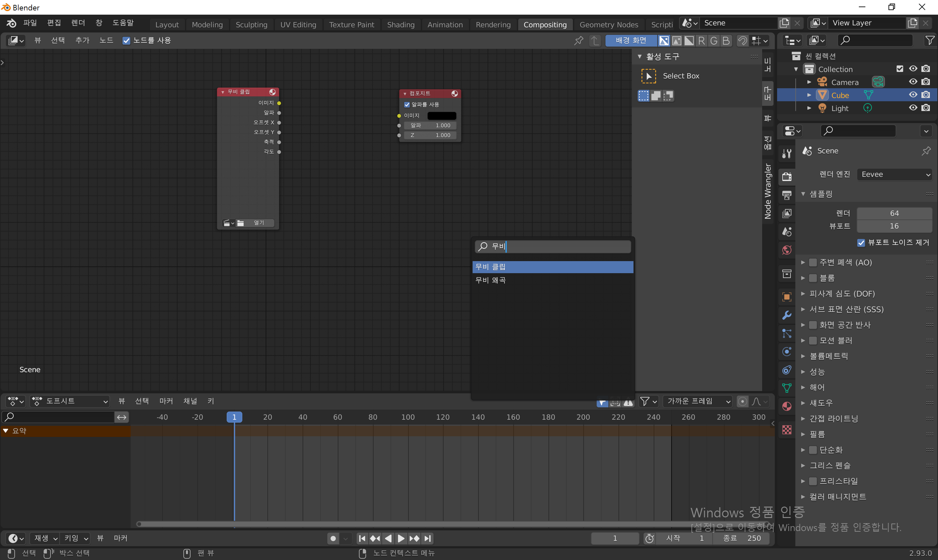938x560 pixels.
Task: Open the World properties tab icon
Action: pos(787,250)
